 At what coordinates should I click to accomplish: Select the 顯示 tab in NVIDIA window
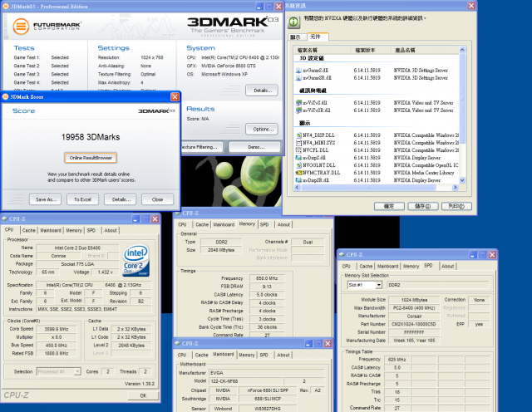coord(297,37)
